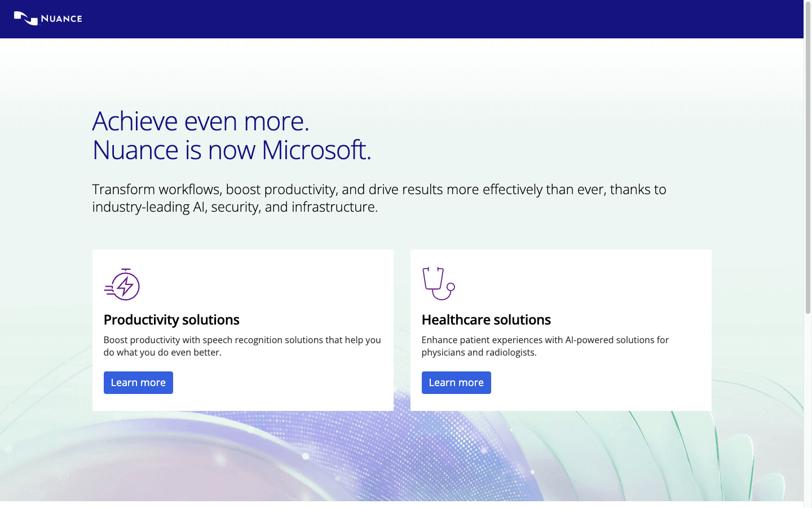
Task: Click the 'Achieve even more. Nuance is now Microsoft.' headline
Action: point(232,135)
